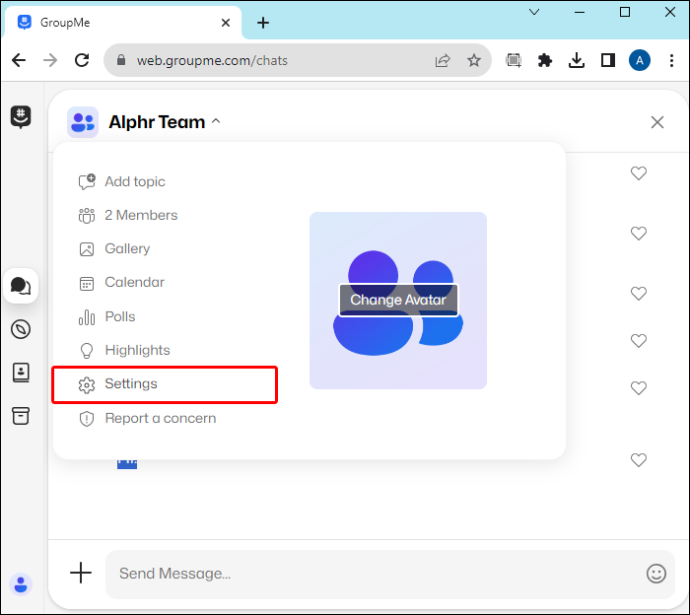Image resolution: width=690 pixels, height=615 pixels.
Task: Open the emoji picker smiley icon
Action: coord(656,574)
